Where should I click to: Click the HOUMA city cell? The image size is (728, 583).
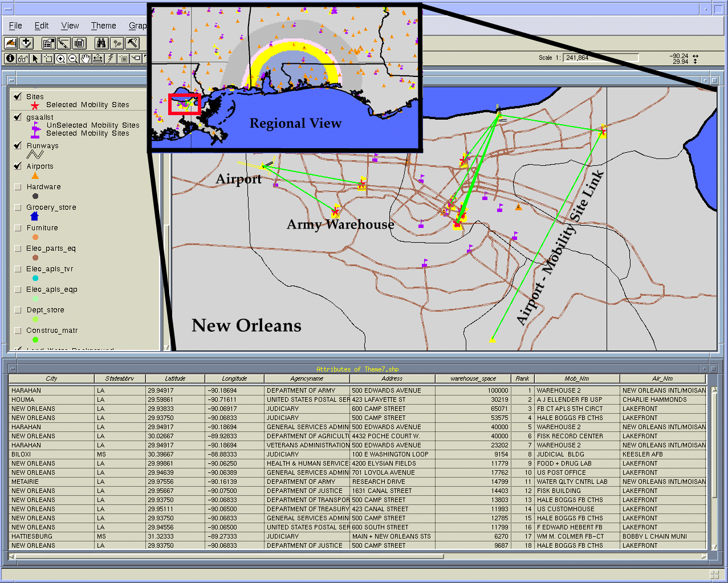click(51, 399)
